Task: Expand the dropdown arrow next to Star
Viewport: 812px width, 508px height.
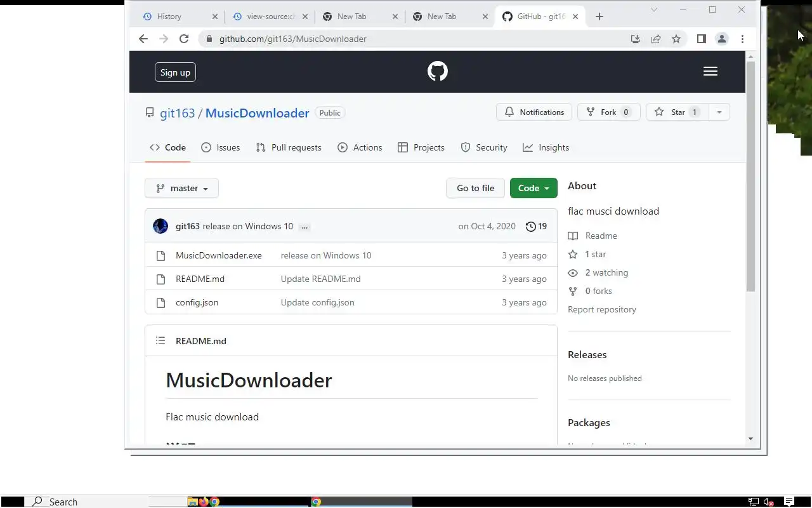Action: pyautogui.click(x=719, y=112)
